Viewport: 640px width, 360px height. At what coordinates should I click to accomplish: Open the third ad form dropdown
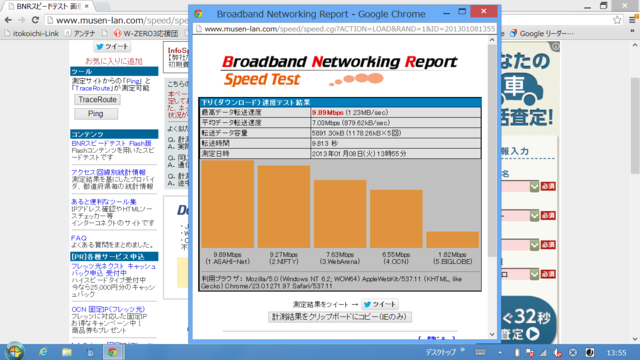(x=534, y=245)
